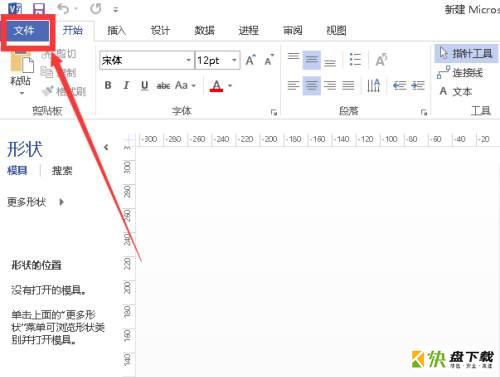Open the font color dropdown arrow
500x377 pixels.
pos(230,86)
